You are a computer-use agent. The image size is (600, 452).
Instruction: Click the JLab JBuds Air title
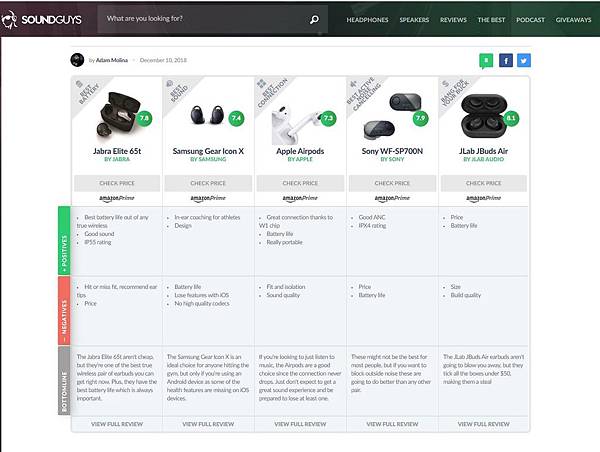tap(484, 151)
